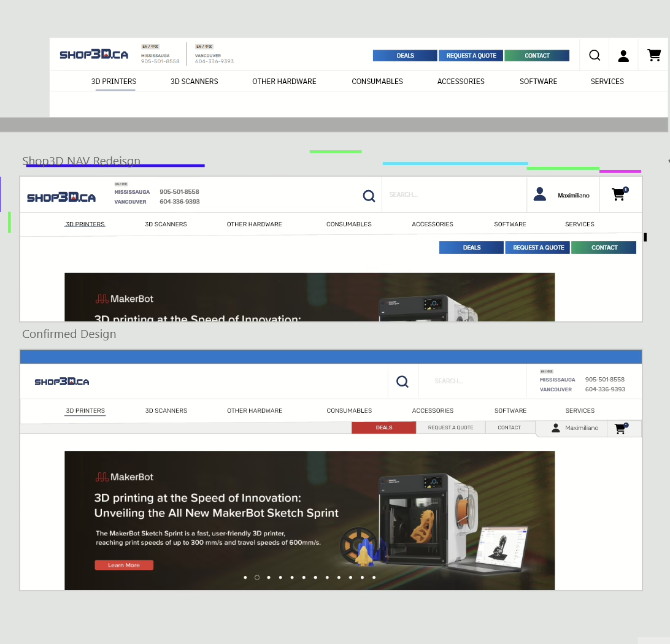Open SERVICES menu in top header

[x=607, y=81]
